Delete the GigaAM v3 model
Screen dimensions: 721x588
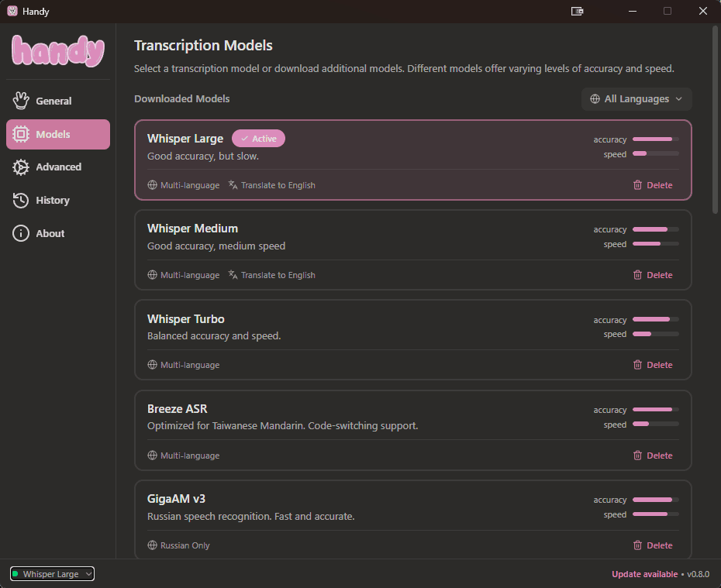652,545
